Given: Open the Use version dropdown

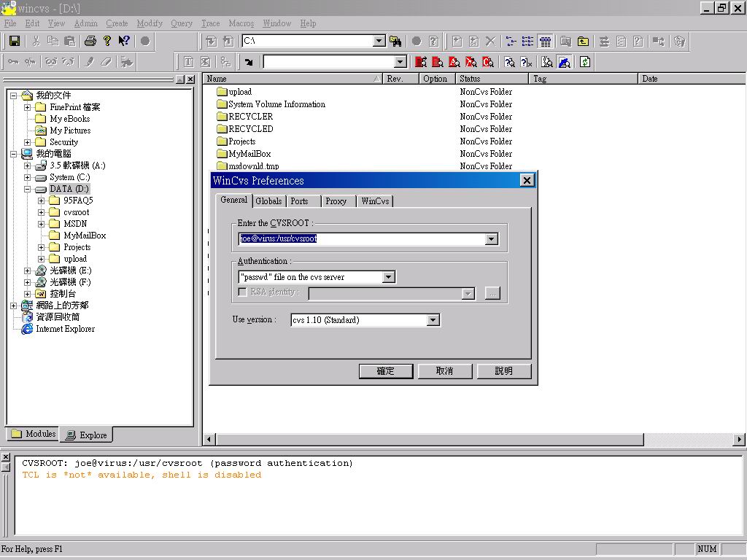Looking at the screenshot, I should click(433, 320).
